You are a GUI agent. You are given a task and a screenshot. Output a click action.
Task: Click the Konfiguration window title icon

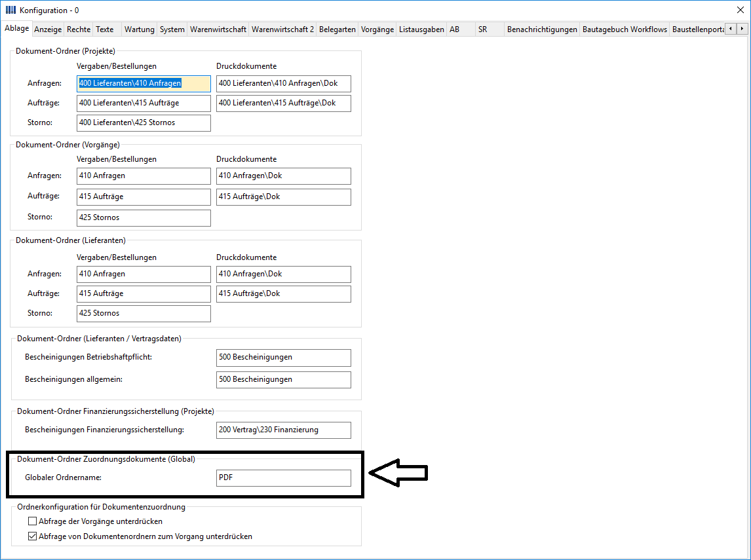coord(10,10)
